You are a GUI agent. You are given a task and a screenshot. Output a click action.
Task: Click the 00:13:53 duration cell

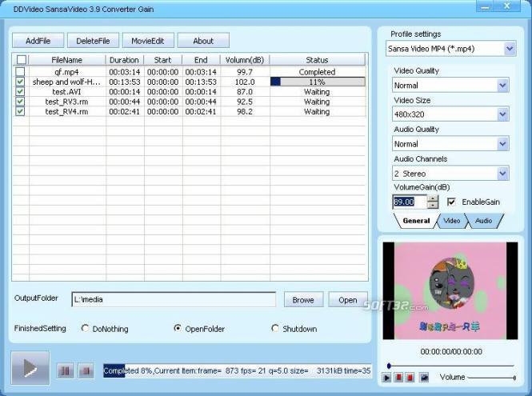tap(125, 82)
